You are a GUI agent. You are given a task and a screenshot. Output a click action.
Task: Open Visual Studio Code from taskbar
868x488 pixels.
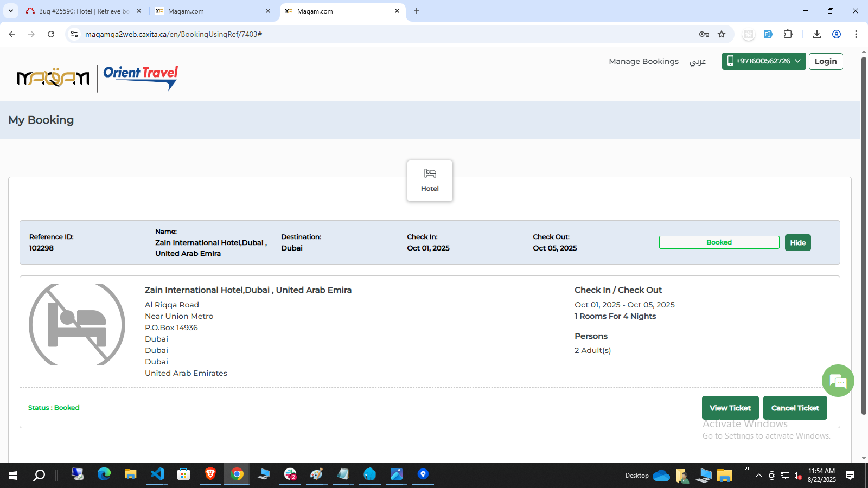point(157,474)
